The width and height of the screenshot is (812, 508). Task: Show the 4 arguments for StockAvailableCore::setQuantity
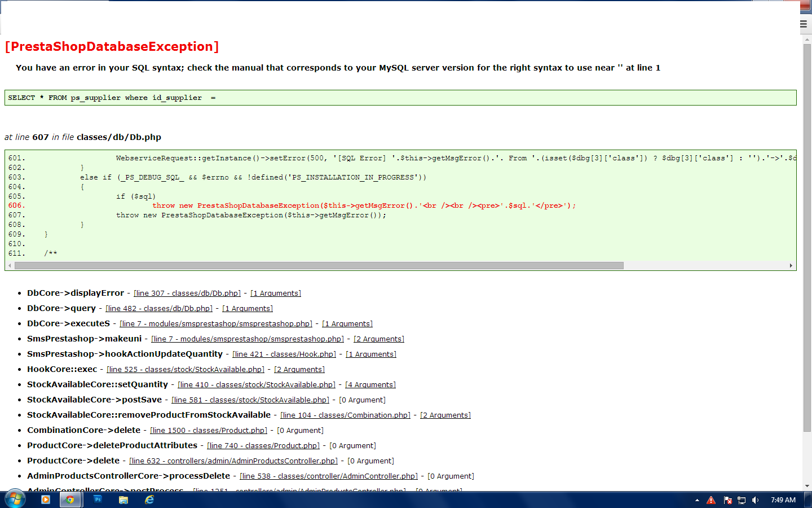click(370, 385)
